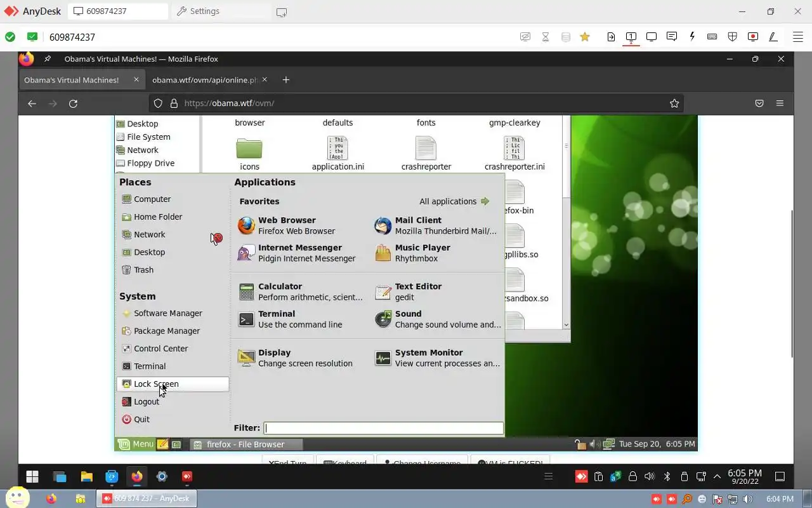Open AnyDesk display settings monitor icon
The image size is (812, 508).
click(x=652, y=37)
